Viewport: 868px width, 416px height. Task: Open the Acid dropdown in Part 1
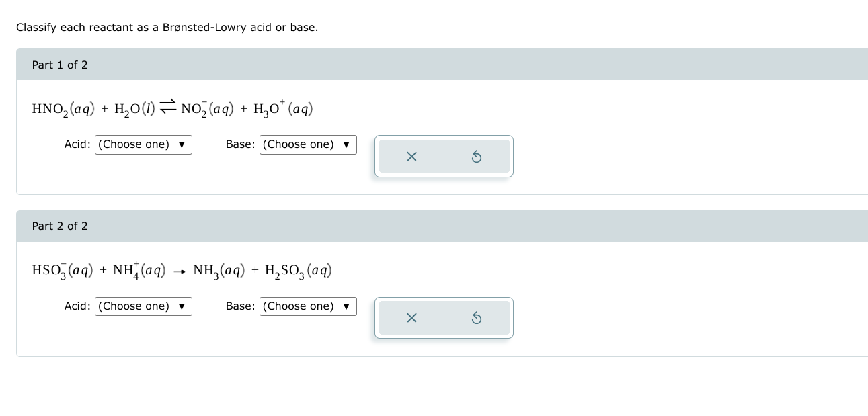pos(143,144)
